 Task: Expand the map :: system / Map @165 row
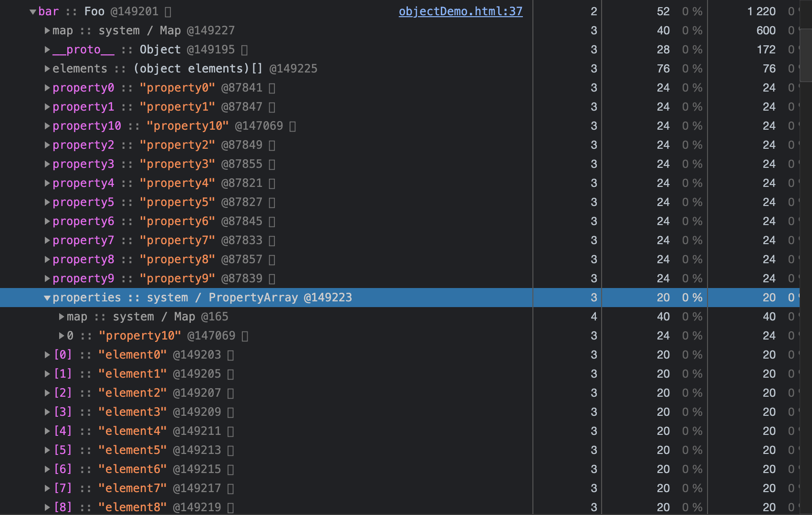pyautogui.click(x=62, y=317)
